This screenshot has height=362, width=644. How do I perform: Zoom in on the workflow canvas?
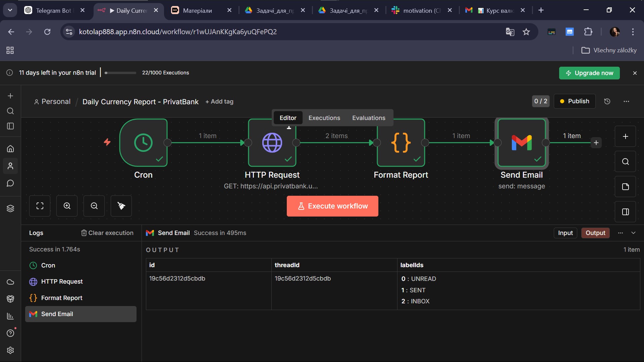click(67, 206)
